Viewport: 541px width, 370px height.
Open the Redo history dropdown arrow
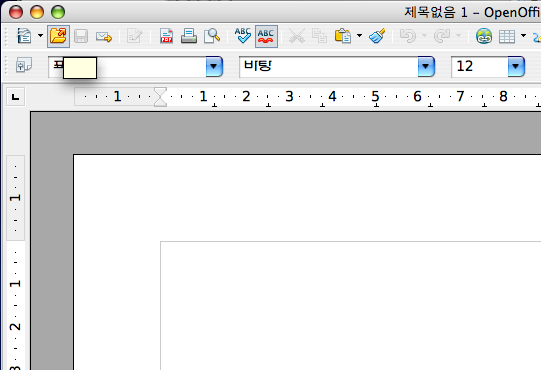pyautogui.click(x=458, y=36)
